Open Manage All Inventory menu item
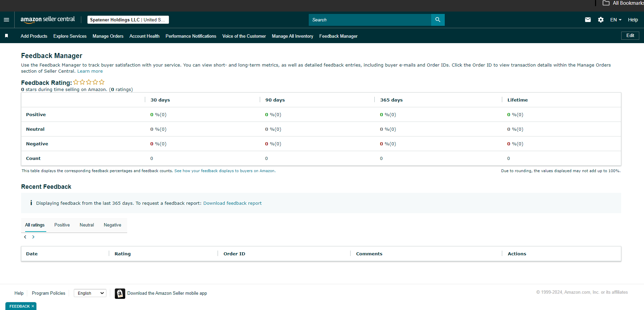Screen dimensions: 644x310 (292, 36)
